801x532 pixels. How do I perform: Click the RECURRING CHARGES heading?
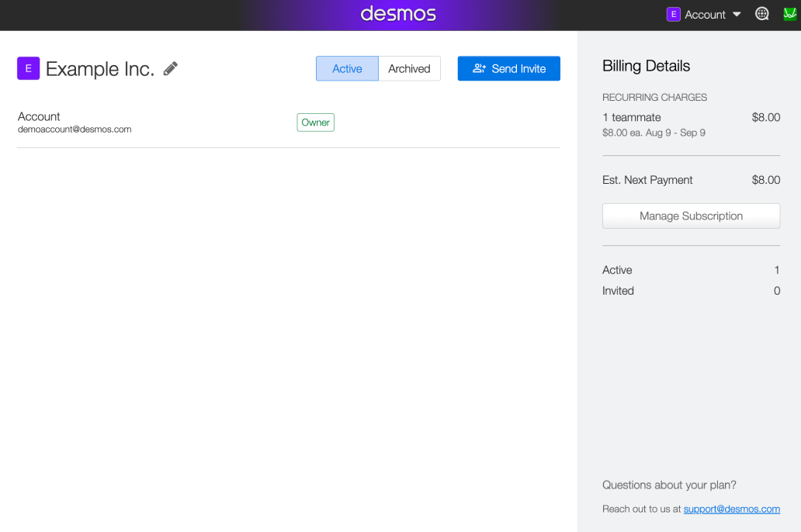(x=654, y=98)
